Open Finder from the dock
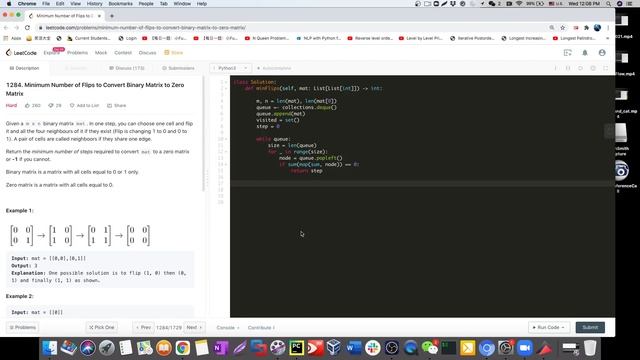The height and width of the screenshot is (360, 640). 50,348
